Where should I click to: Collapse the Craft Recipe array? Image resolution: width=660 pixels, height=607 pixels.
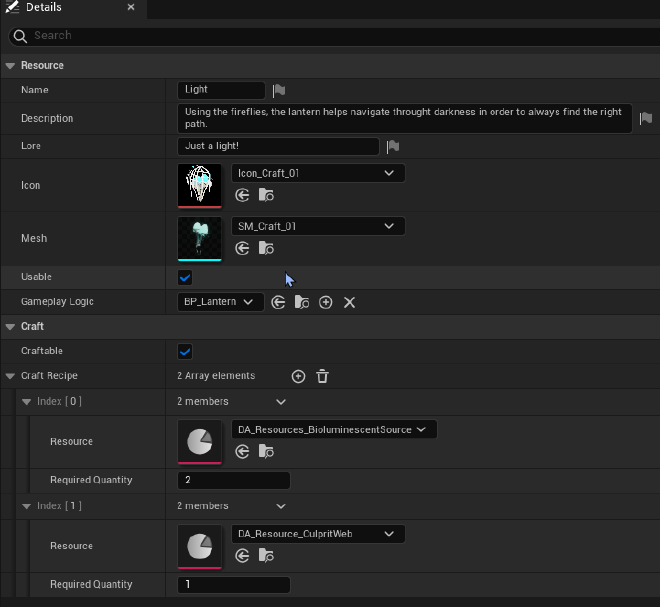[10, 376]
